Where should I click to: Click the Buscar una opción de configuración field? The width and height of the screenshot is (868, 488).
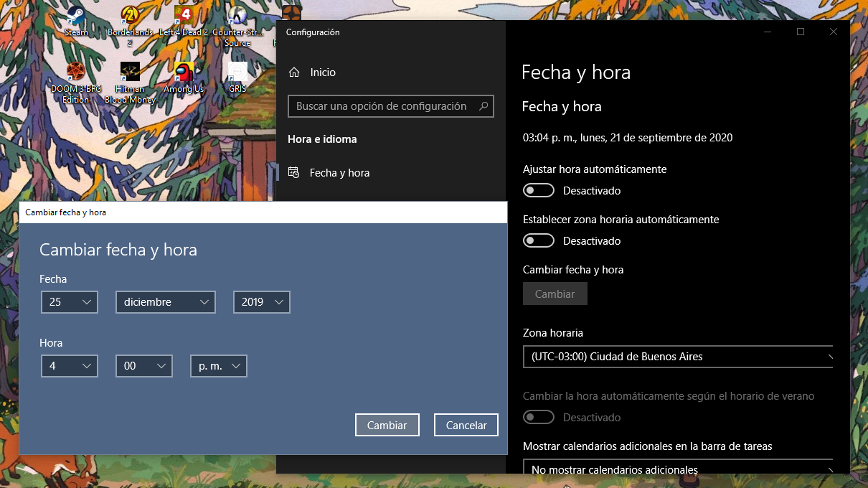[391, 106]
